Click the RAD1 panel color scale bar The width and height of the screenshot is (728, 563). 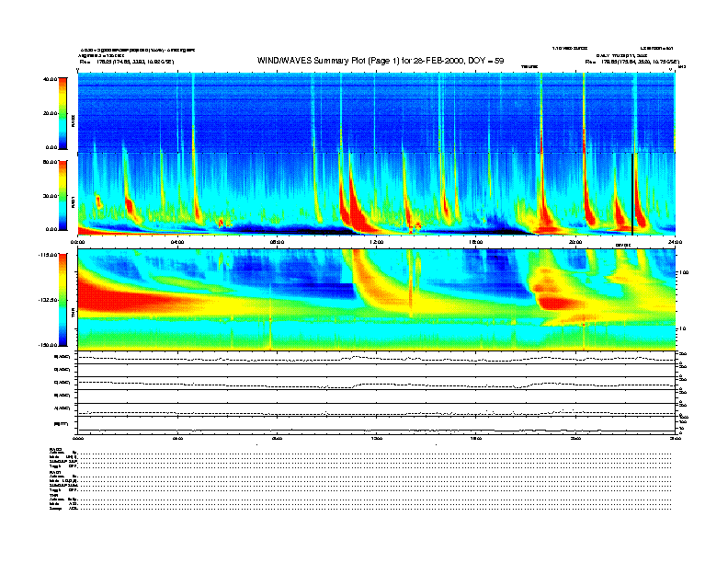[x=63, y=196]
